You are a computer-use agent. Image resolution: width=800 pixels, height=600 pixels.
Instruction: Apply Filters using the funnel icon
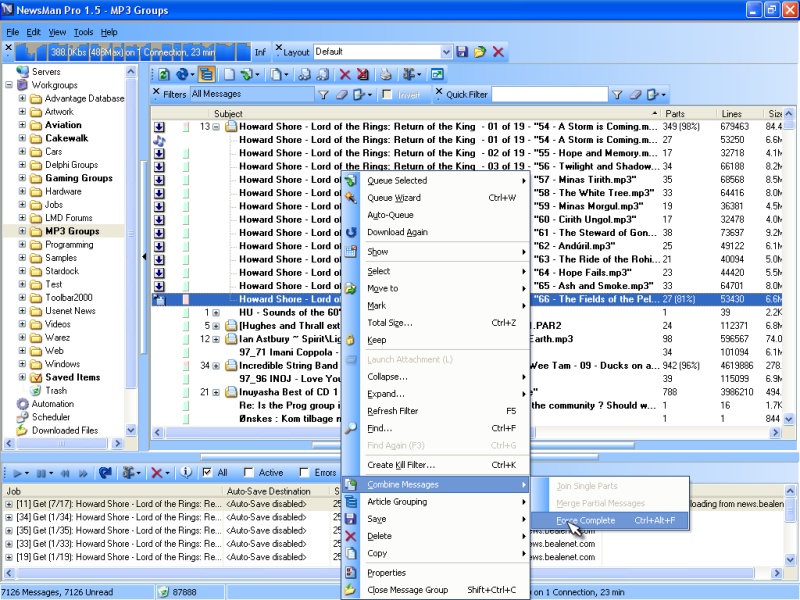pyautogui.click(x=323, y=94)
